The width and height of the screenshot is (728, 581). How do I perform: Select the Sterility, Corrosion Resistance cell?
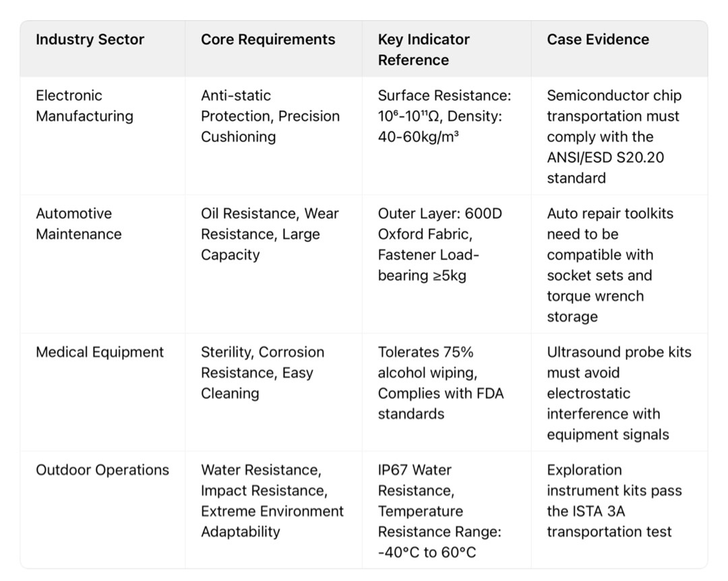262,373
